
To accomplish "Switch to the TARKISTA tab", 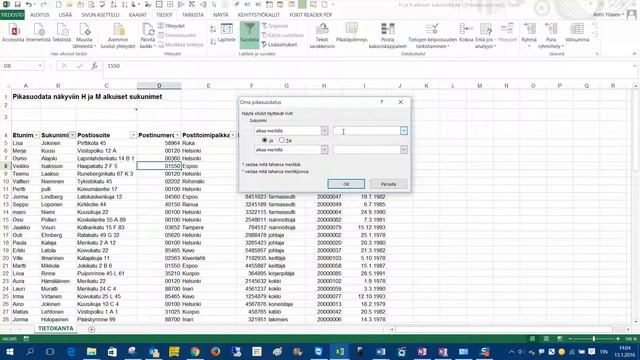I will [x=193, y=15].
